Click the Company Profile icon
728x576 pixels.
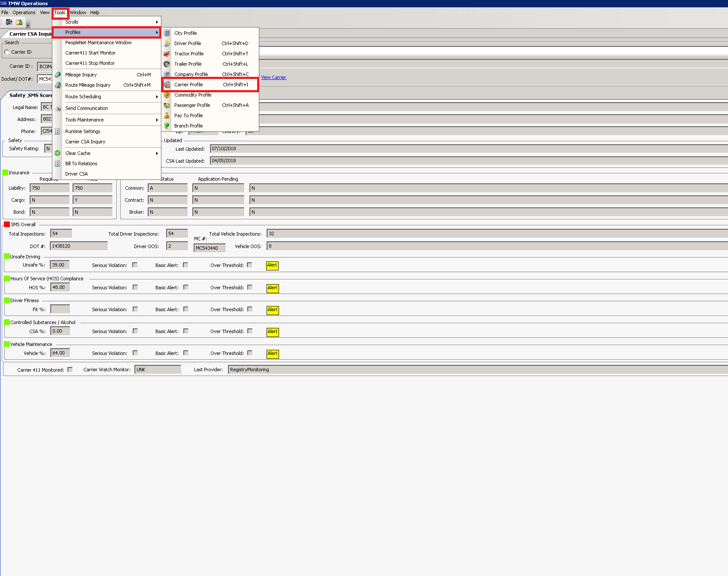167,74
